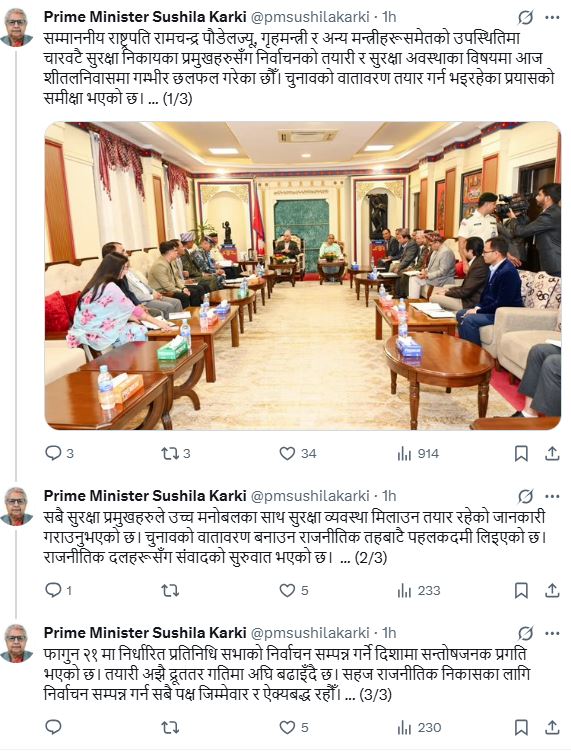The height and width of the screenshot is (754, 571).
Task: Share the first tweet with the meeting photo
Action: click(552, 453)
